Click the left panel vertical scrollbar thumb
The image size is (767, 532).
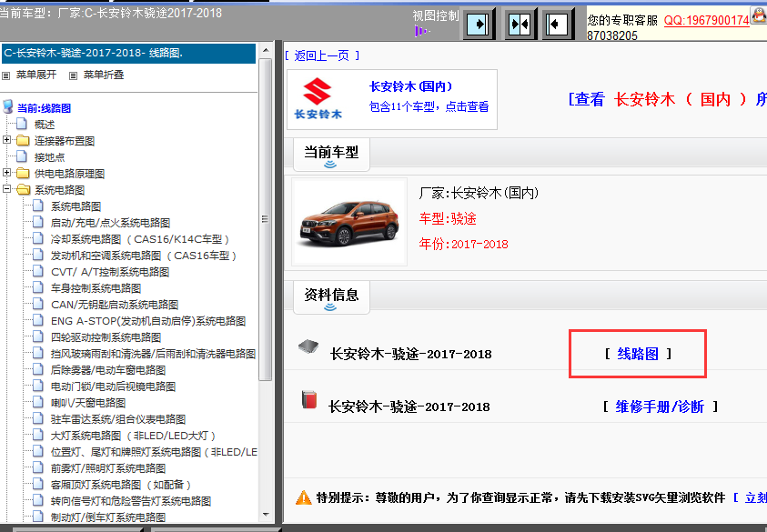coord(266,219)
